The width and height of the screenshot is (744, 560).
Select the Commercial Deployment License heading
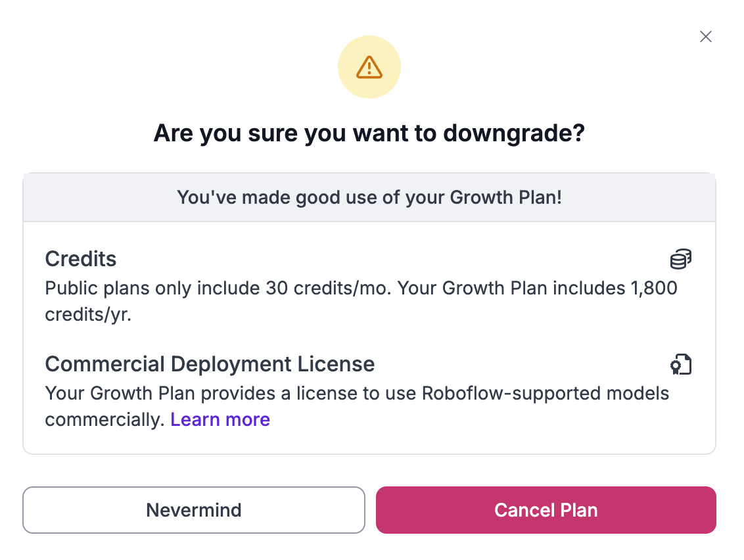click(x=210, y=364)
